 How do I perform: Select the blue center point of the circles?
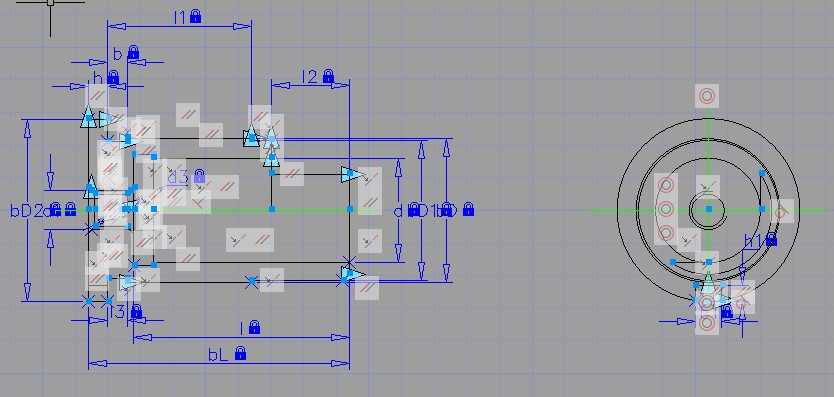pyautogui.click(x=708, y=209)
